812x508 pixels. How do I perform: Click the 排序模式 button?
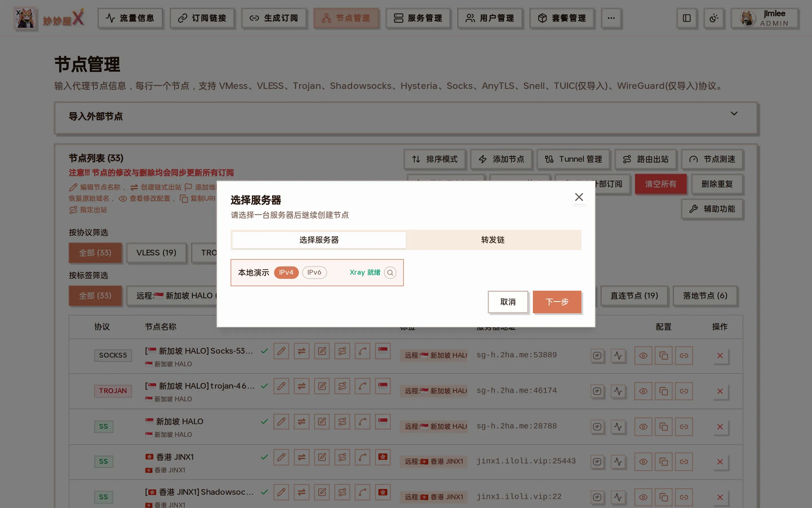coord(434,159)
